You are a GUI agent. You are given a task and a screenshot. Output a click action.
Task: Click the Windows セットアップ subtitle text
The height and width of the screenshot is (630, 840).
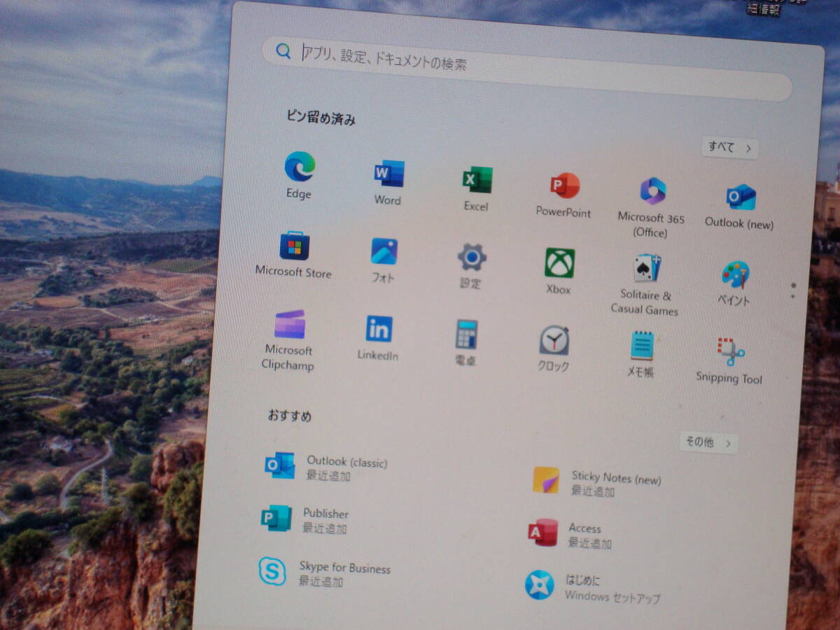(612, 597)
